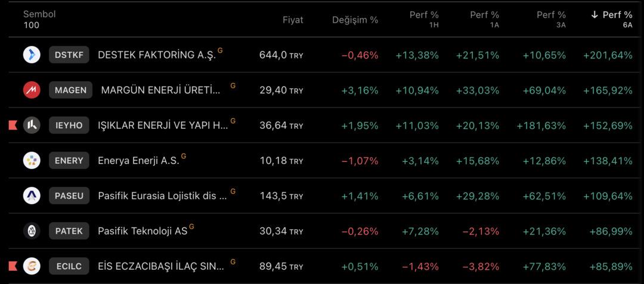Open Enerya Enerji A.S. stock name
This screenshot has width=644, height=284.
pos(138,161)
